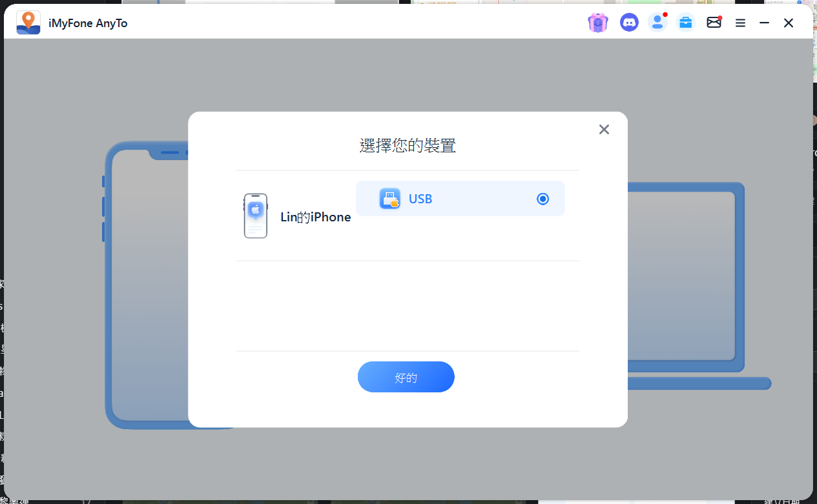817x504 pixels.
Task: Click the 選擇您的裝置 dialog title
Action: [x=408, y=146]
